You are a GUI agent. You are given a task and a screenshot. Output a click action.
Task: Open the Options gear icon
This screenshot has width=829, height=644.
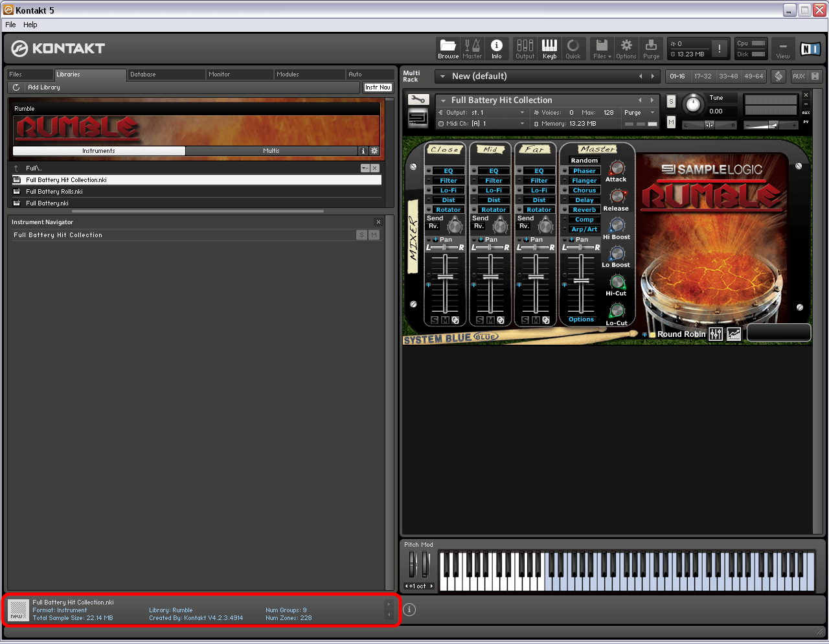coord(626,49)
